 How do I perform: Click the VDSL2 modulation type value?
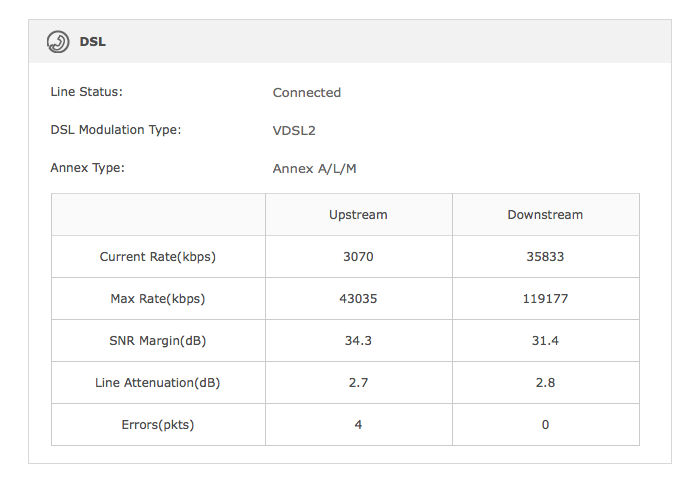pyautogui.click(x=294, y=131)
